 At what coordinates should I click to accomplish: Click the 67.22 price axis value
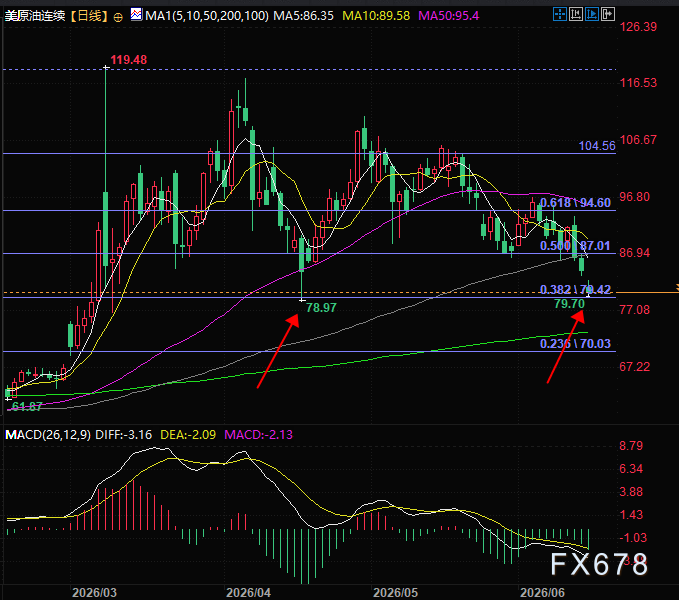tap(634, 367)
